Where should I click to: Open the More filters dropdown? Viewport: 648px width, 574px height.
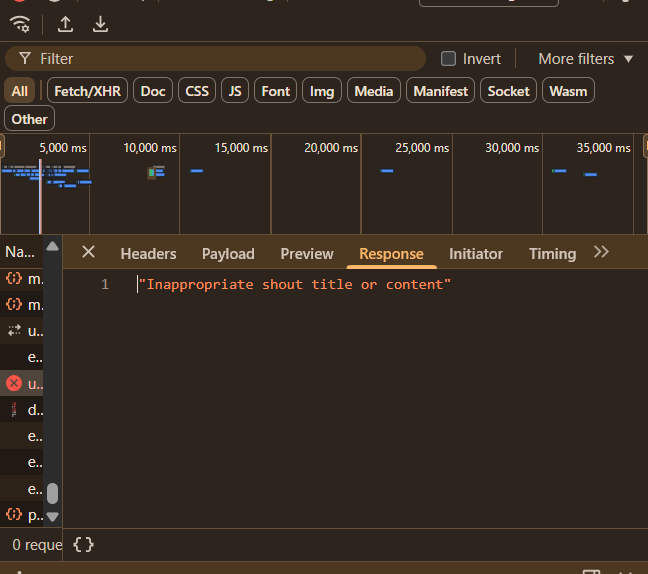click(x=586, y=59)
